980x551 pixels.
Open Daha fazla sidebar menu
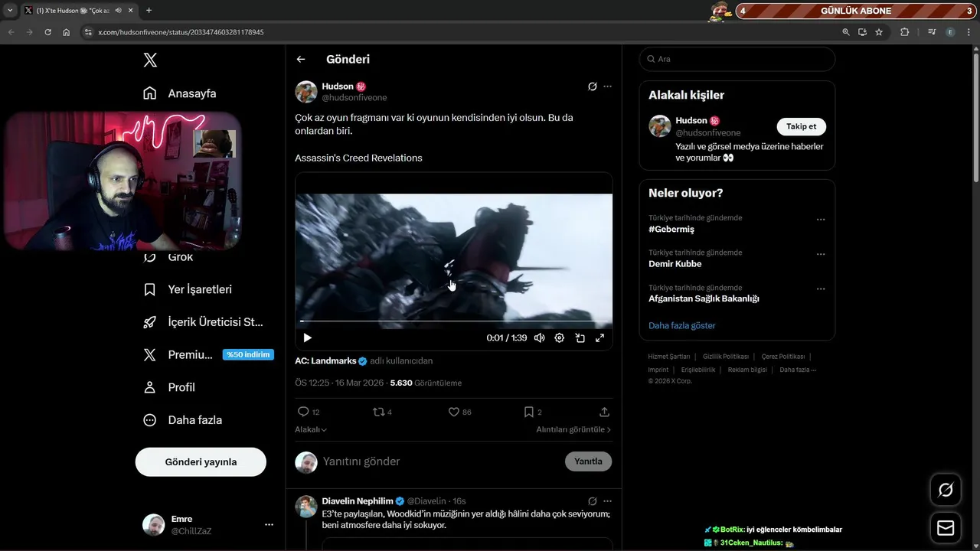183,420
